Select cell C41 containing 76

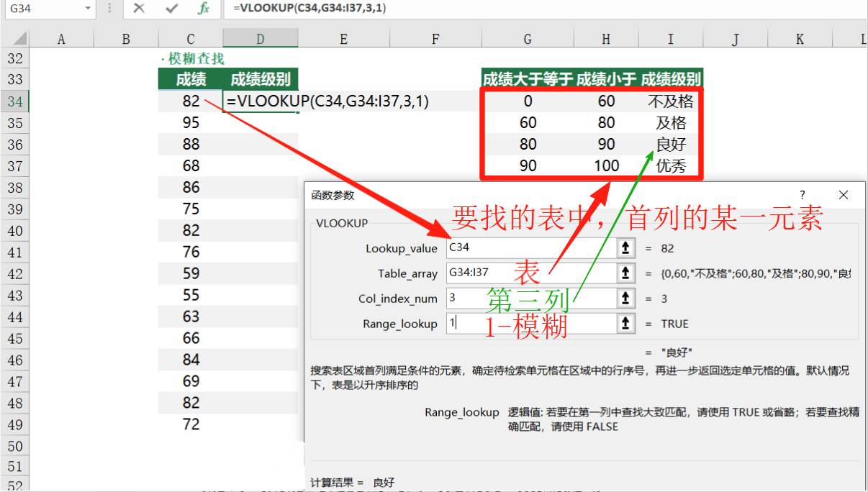(x=190, y=252)
